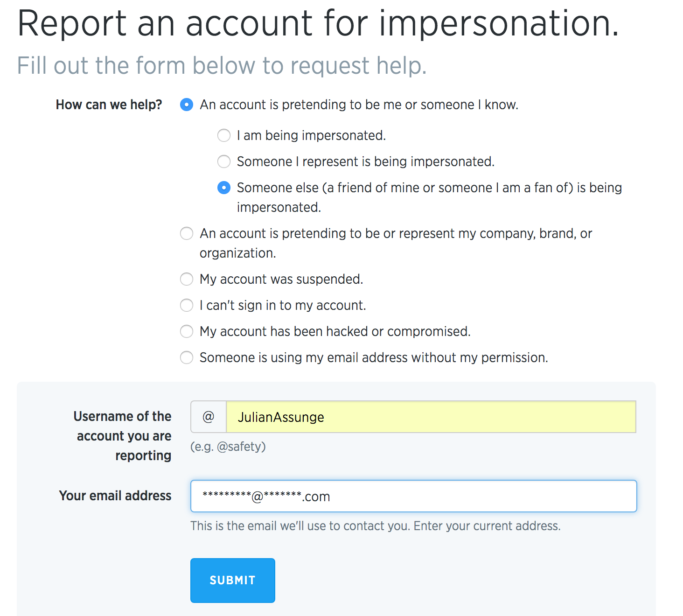Click the 'Your email address' label

pos(115,496)
